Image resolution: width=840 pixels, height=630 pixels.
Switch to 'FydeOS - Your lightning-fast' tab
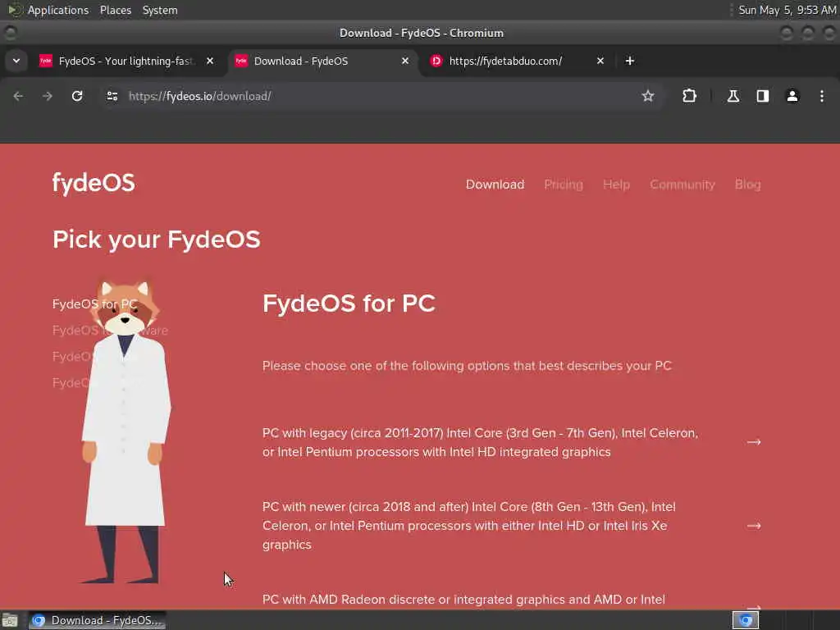pyautogui.click(x=127, y=61)
